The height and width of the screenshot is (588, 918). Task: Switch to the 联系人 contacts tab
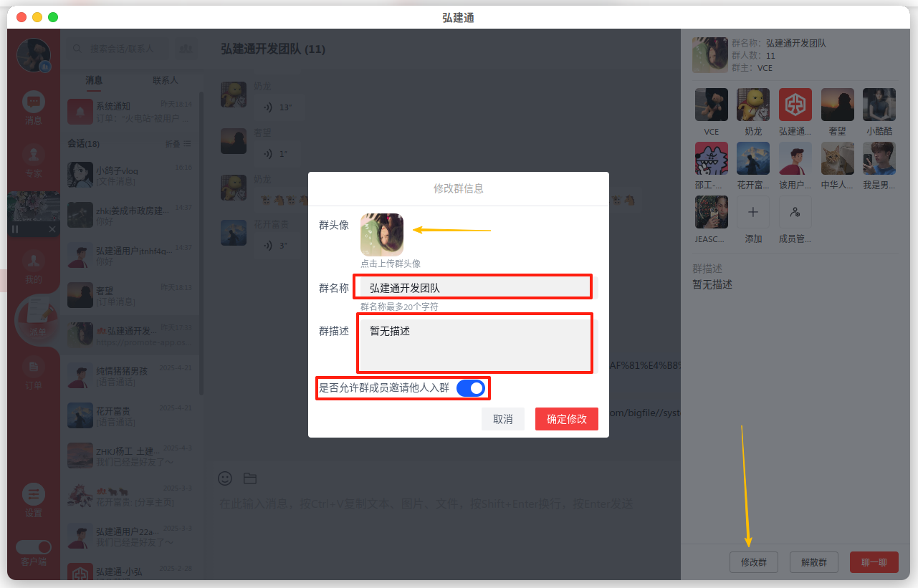(165, 80)
